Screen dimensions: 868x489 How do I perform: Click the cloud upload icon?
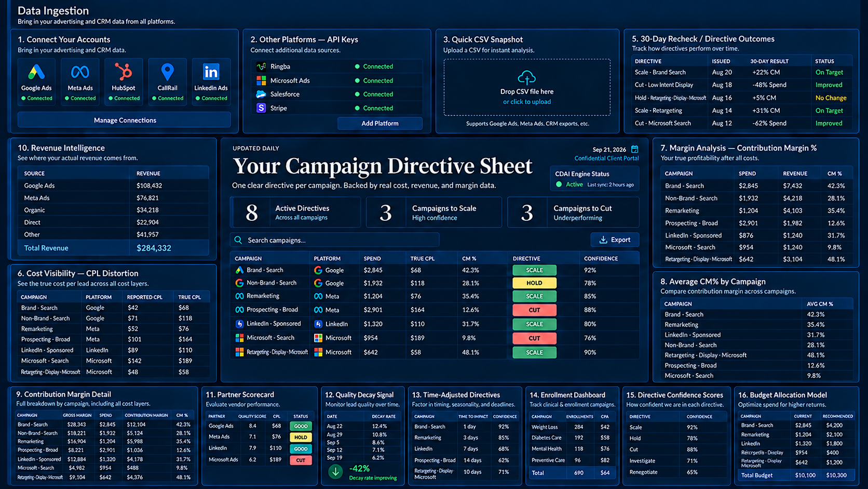pos(526,78)
